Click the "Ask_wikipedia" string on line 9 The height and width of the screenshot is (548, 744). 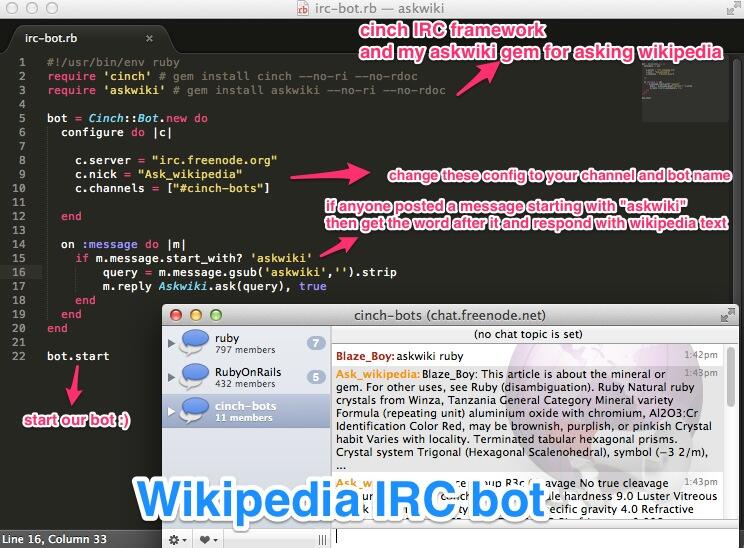click(190, 174)
